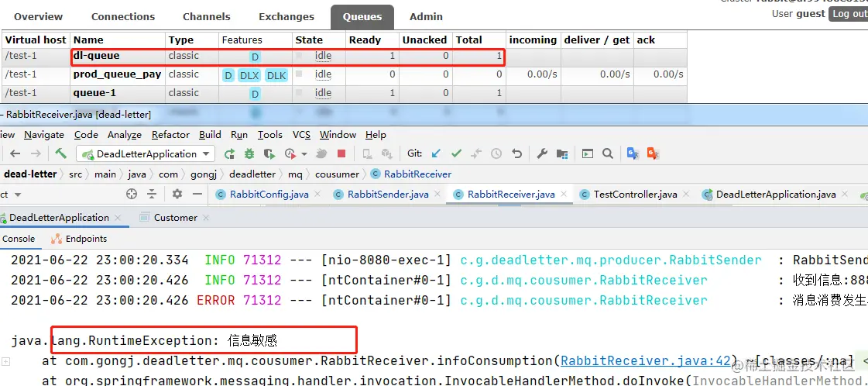This screenshot has width=868, height=386.
Task: Switch to the Console tab
Action: tap(19, 239)
